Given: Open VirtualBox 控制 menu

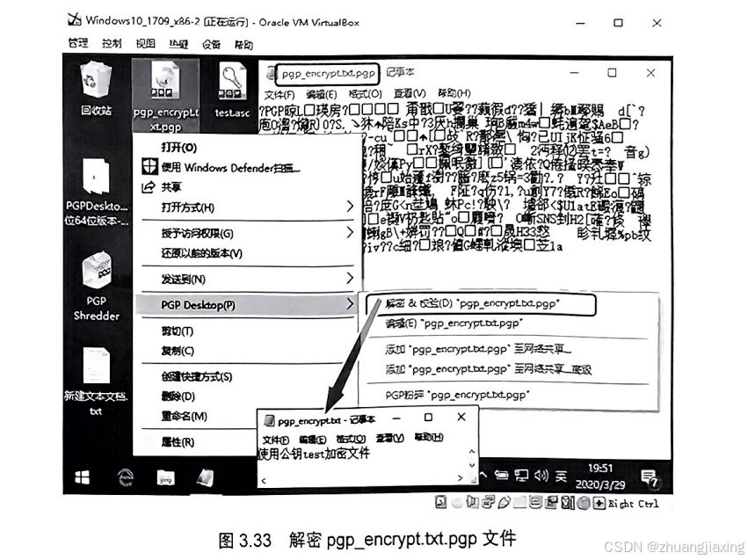Looking at the screenshot, I should (x=111, y=43).
